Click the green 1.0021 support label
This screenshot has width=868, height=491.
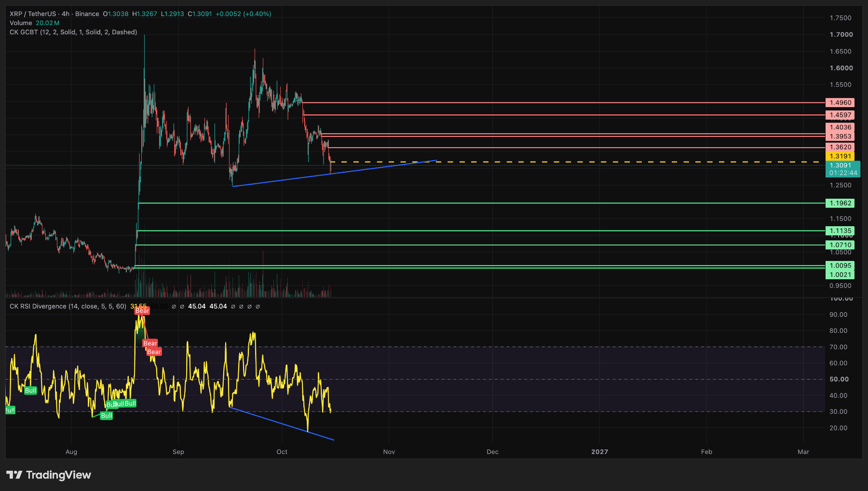pos(840,275)
